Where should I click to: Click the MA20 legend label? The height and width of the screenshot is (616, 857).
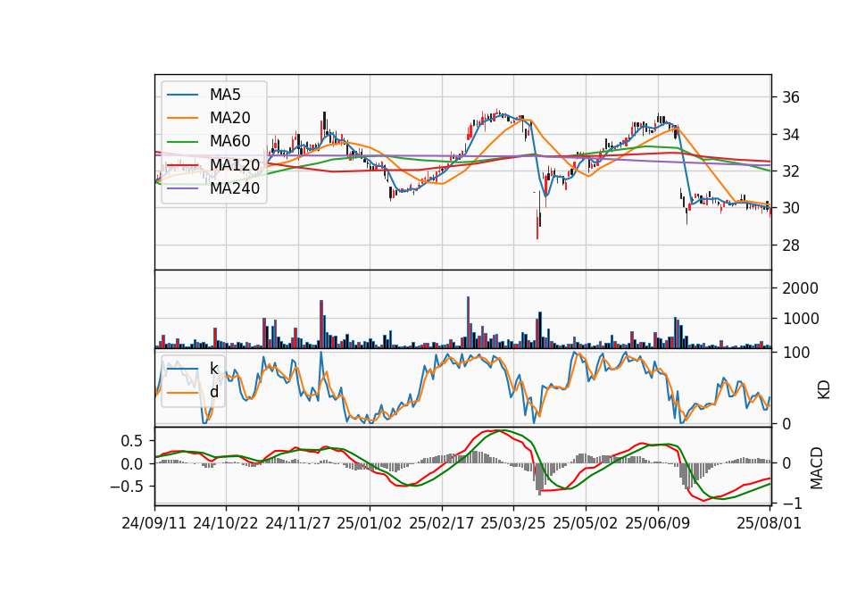tap(229, 118)
